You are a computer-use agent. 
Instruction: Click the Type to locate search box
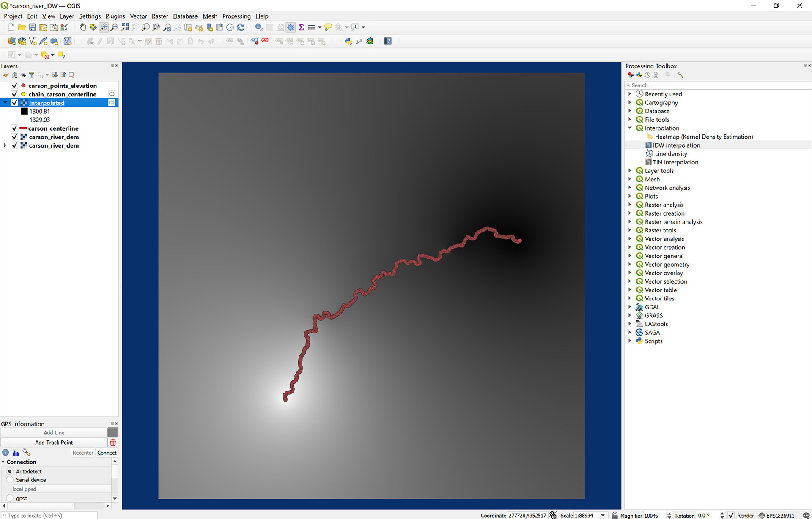(49, 515)
